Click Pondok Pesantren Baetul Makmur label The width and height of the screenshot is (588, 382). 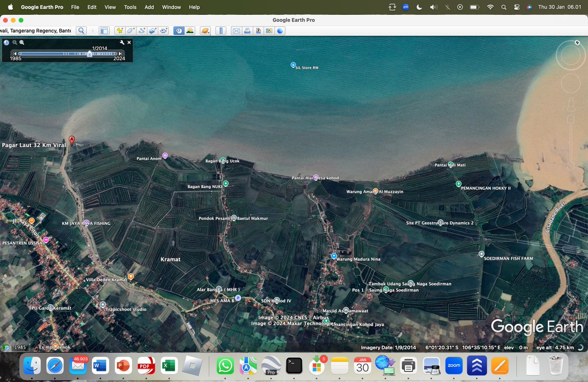(x=233, y=218)
